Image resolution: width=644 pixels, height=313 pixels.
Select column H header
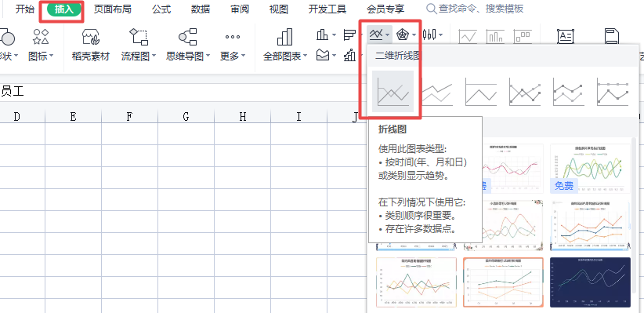point(242,117)
